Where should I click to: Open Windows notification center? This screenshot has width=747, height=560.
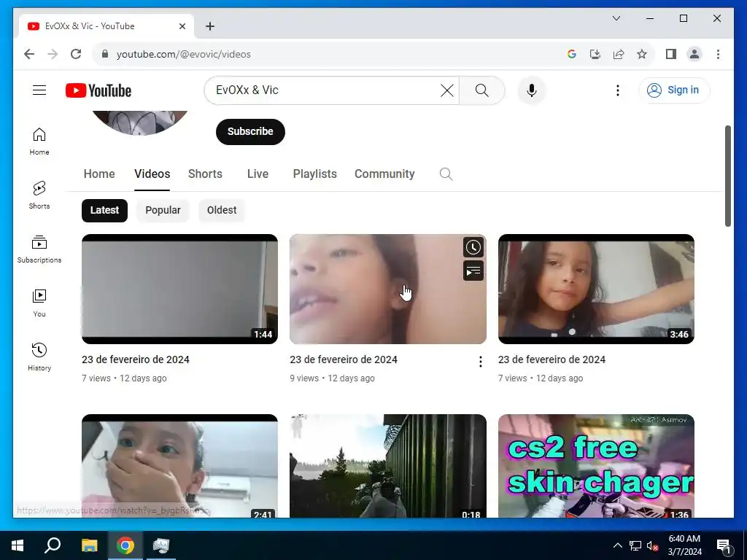[724, 545]
